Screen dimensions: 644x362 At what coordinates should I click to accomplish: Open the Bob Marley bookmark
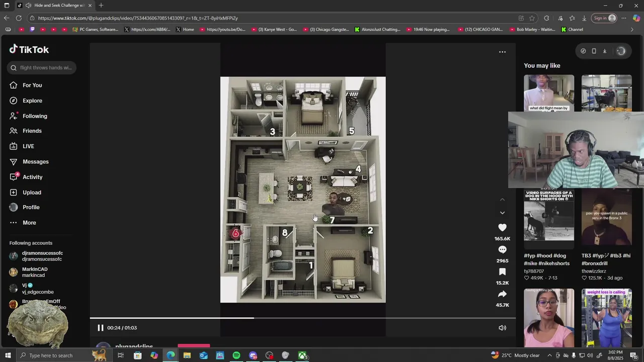532,30
